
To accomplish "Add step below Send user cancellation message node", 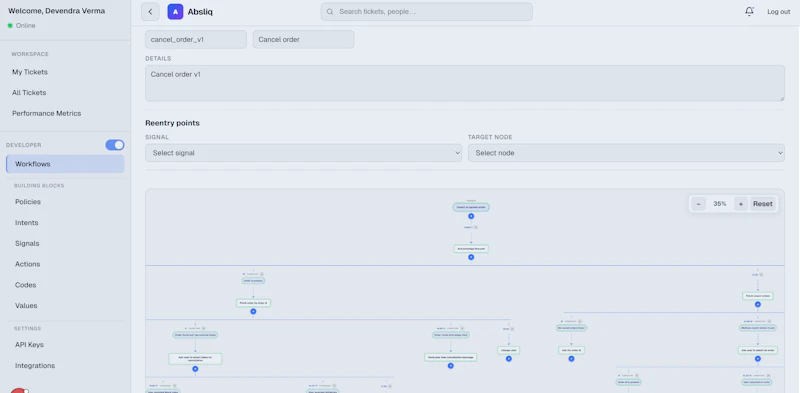I will [451, 365].
